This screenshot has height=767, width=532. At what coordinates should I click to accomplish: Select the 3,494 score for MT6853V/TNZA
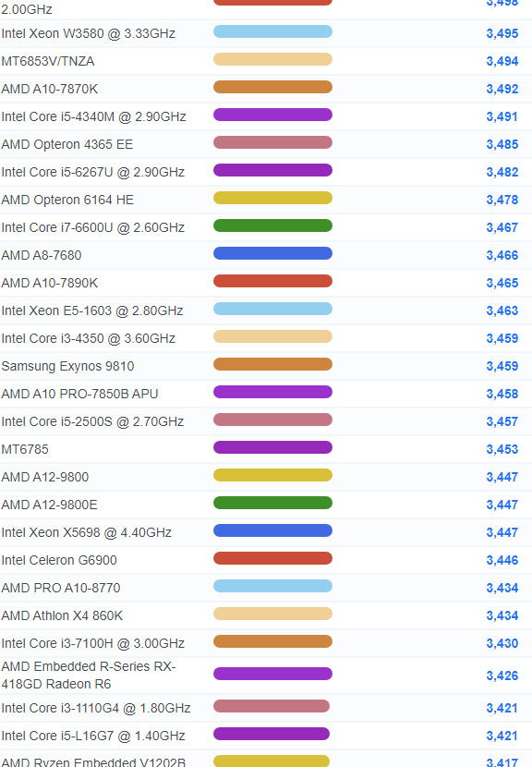pos(502,61)
